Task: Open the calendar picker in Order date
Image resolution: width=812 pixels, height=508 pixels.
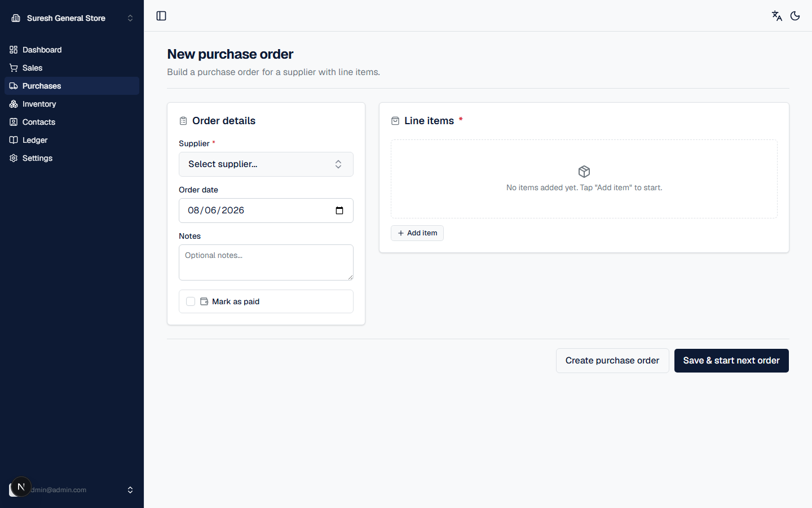Action: tap(339, 211)
